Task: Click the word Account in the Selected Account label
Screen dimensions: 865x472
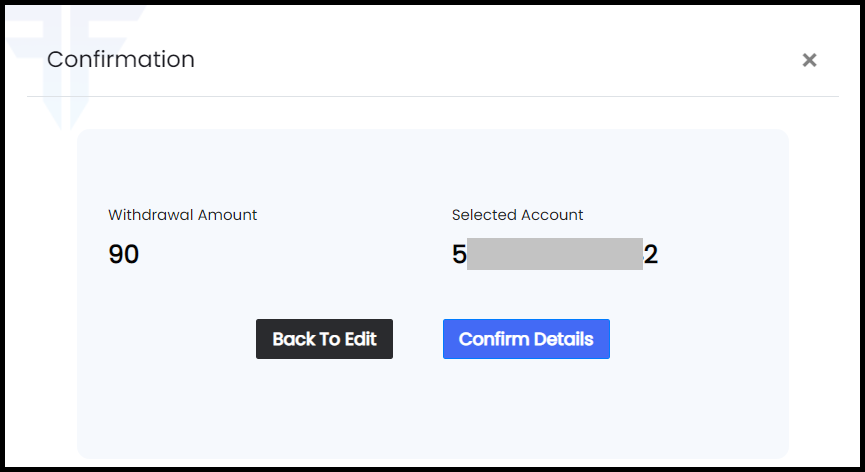Action: tap(552, 214)
